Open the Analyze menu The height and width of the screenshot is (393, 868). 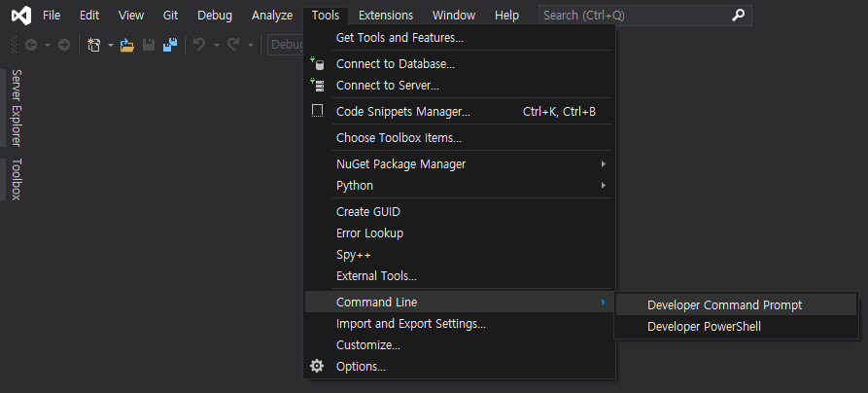(272, 16)
